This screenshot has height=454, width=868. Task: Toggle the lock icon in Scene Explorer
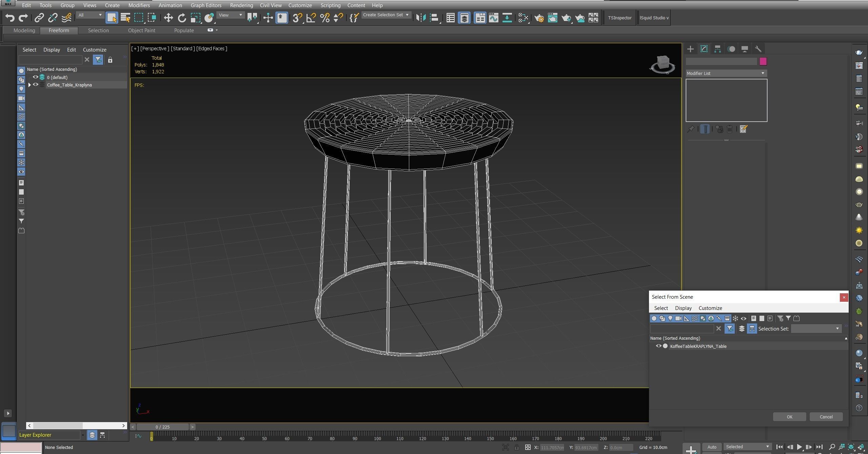110,60
